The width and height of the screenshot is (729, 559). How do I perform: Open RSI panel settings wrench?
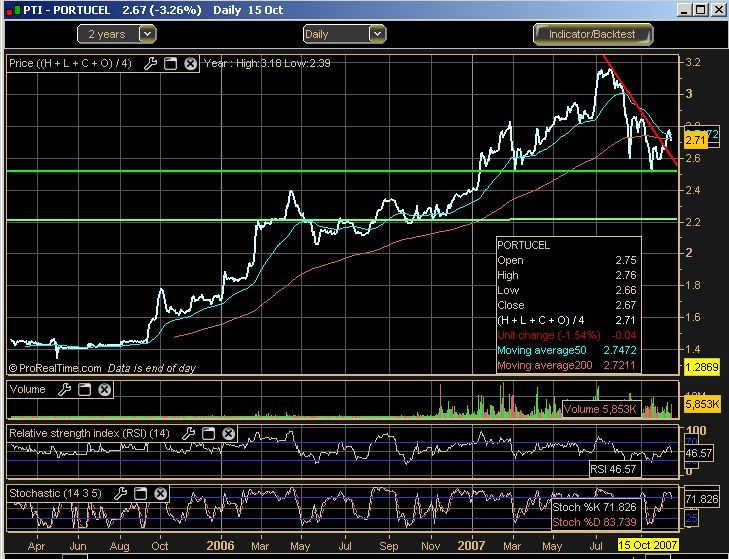tap(188, 433)
